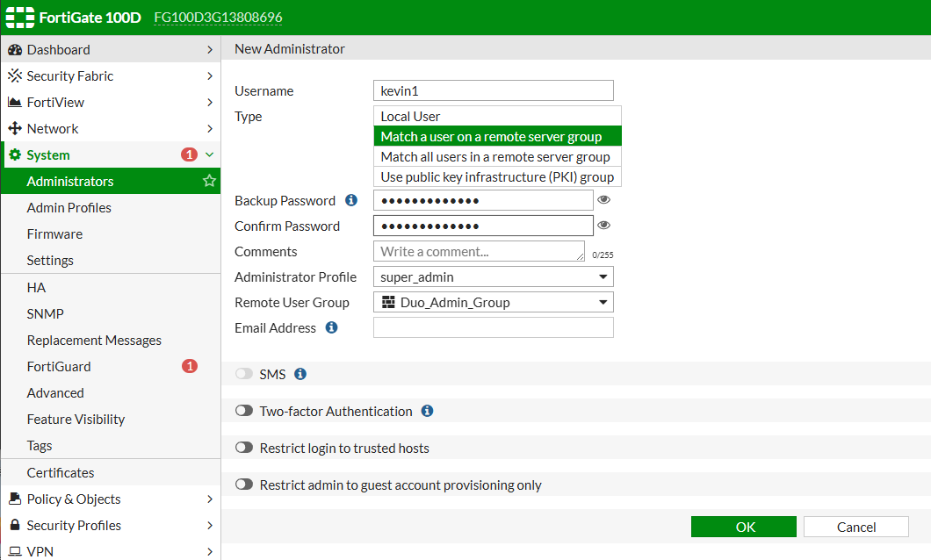Click the Comments text area
The image size is (931, 560).
tap(480, 251)
